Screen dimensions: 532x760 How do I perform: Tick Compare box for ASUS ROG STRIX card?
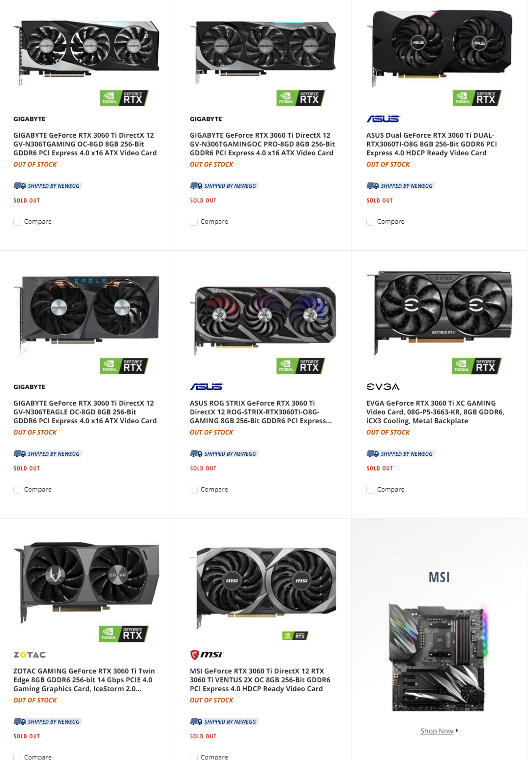[194, 490]
